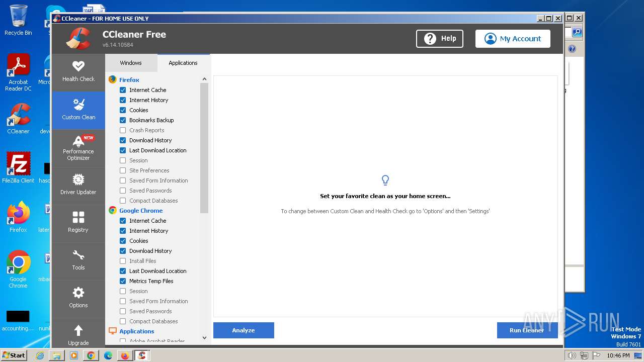Click the Run Cleaner button
The width and height of the screenshot is (644, 362).
(x=527, y=330)
